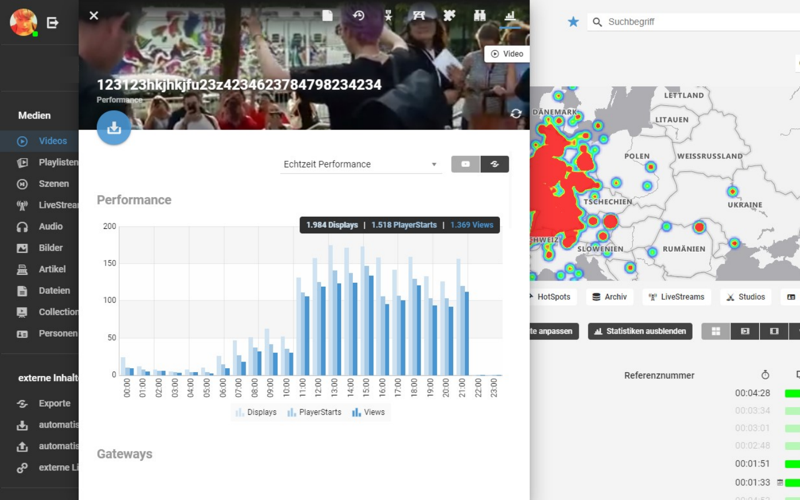
Task: Click the round blue download button
Action: pyautogui.click(x=114, y=128)
